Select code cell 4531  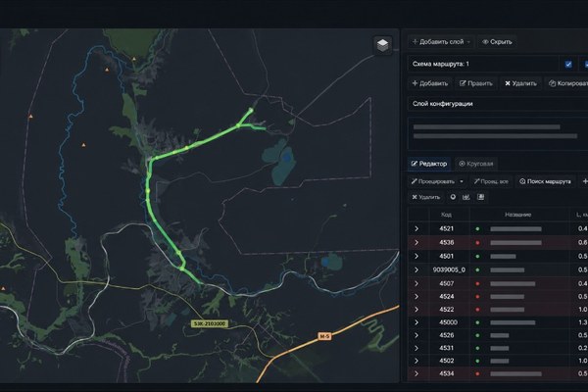(446, 348)
